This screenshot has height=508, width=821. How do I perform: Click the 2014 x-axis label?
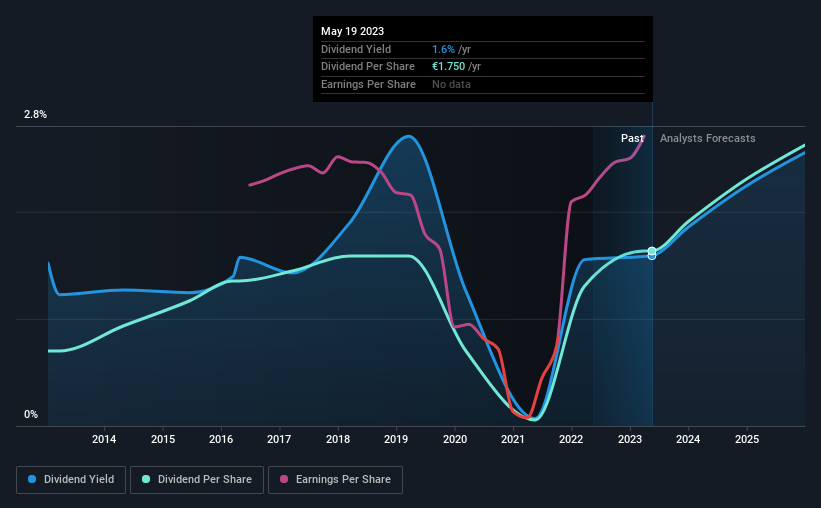click(x=104, y=439)
